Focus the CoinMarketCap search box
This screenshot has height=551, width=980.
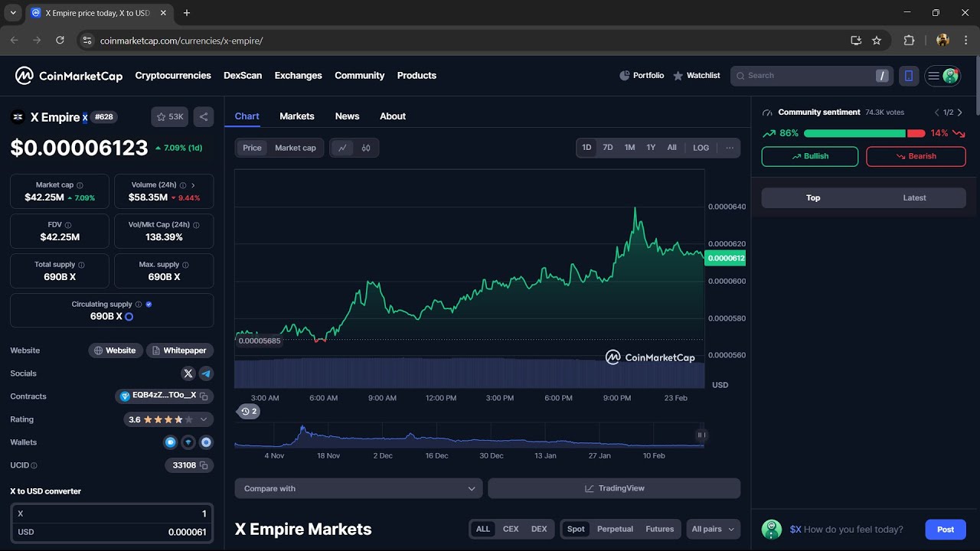click(x=812, y=76)
